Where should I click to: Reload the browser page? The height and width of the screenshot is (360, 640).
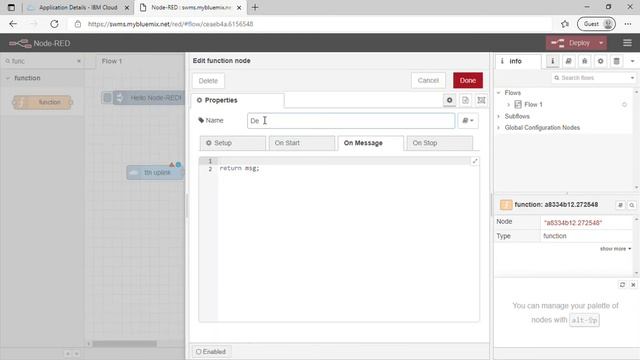[x=54, y=24]
